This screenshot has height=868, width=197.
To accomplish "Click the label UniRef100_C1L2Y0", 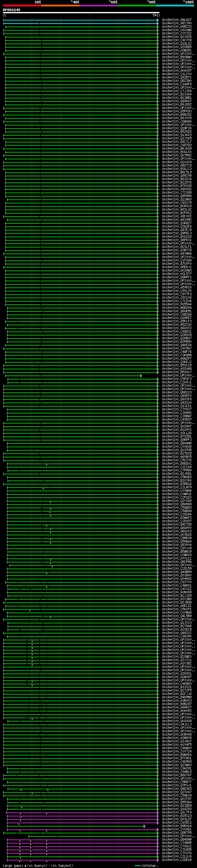I will 177,74.
